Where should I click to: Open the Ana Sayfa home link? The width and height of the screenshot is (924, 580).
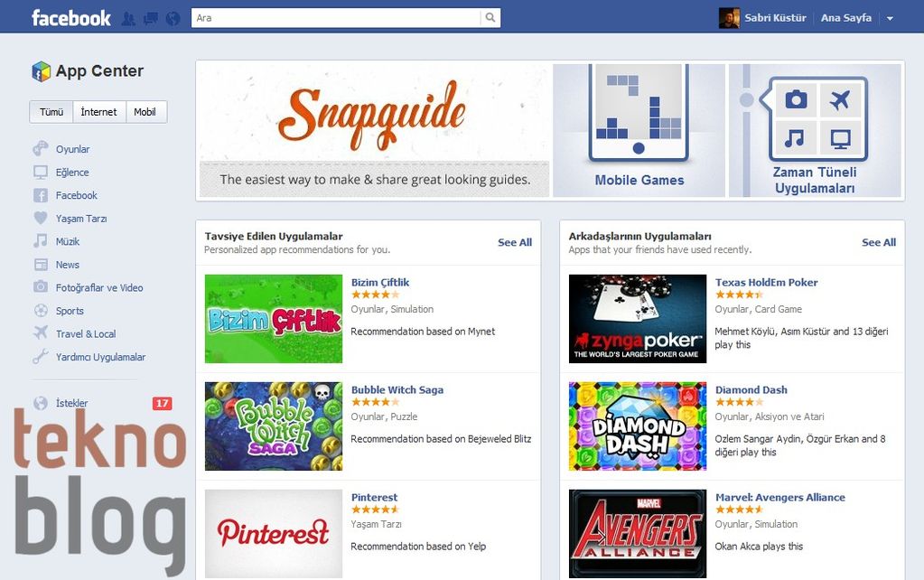tap(846, 18)
